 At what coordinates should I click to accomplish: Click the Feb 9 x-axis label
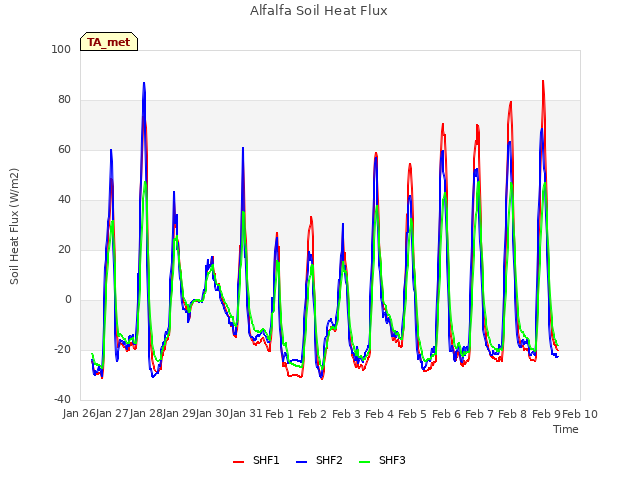point(546,414)
